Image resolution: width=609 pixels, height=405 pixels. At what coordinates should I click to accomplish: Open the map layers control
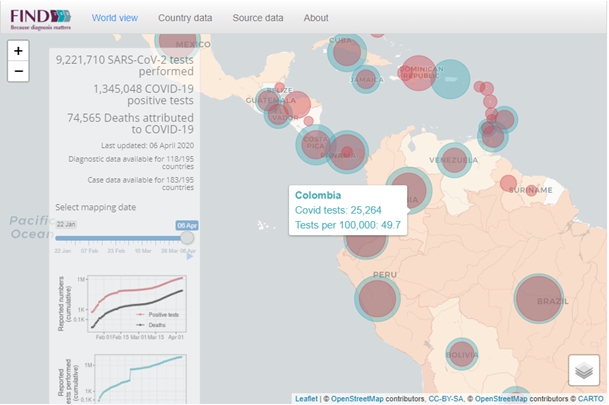(584, 370)
